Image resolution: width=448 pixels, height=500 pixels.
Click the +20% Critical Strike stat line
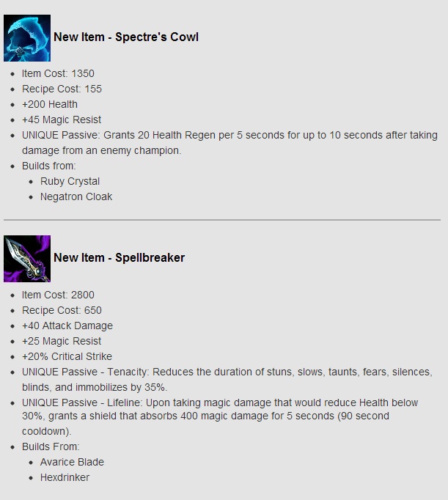tap(67, 356)
